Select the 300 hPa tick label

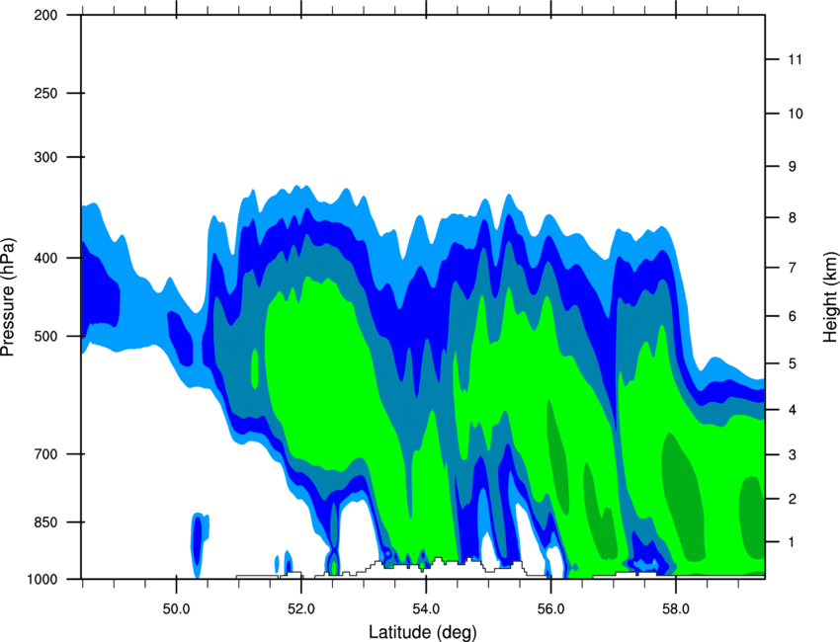coord(45,157)
